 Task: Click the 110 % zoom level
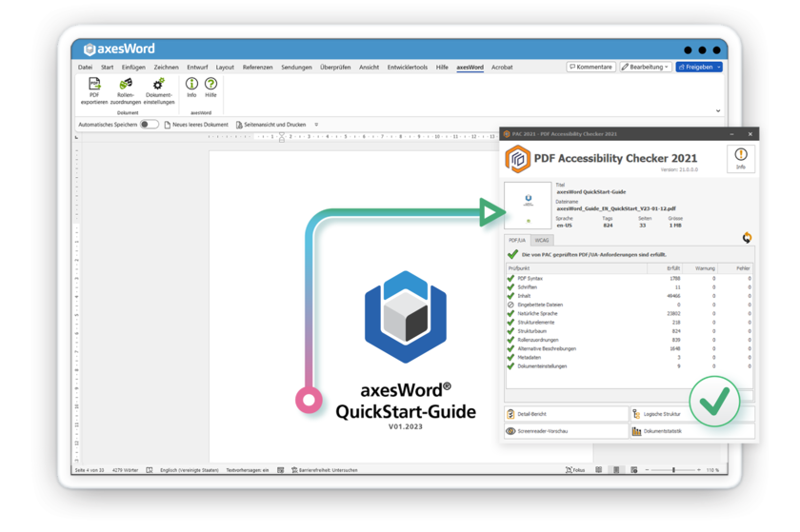712,470
